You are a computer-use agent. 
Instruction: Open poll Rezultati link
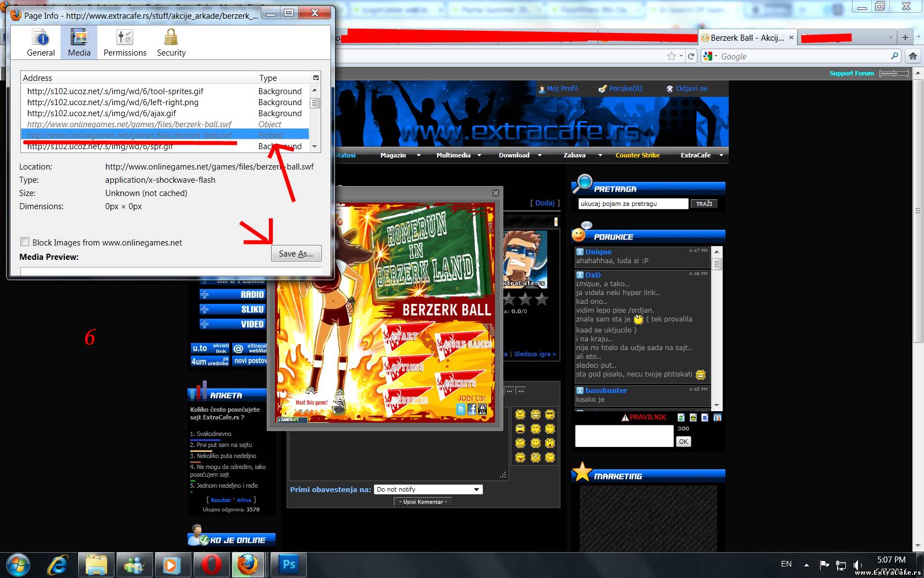point(221,500)
